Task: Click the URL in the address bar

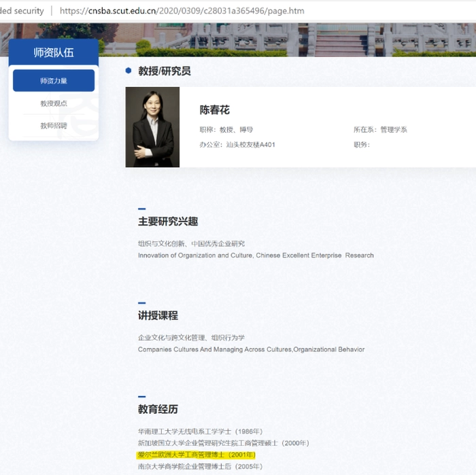Action: point(182,11)
